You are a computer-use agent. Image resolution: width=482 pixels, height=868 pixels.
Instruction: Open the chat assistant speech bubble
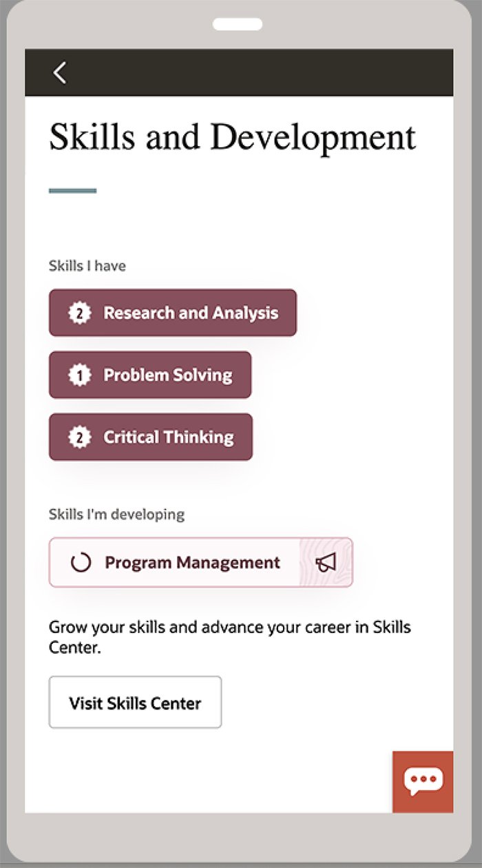(x=423, y=781)
